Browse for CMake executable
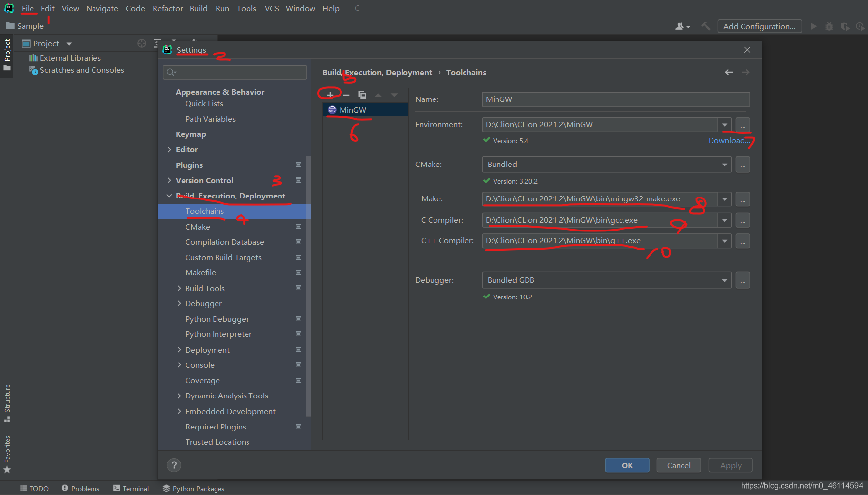868x495 pixels. pyautogui.click(x=743, y=165)
